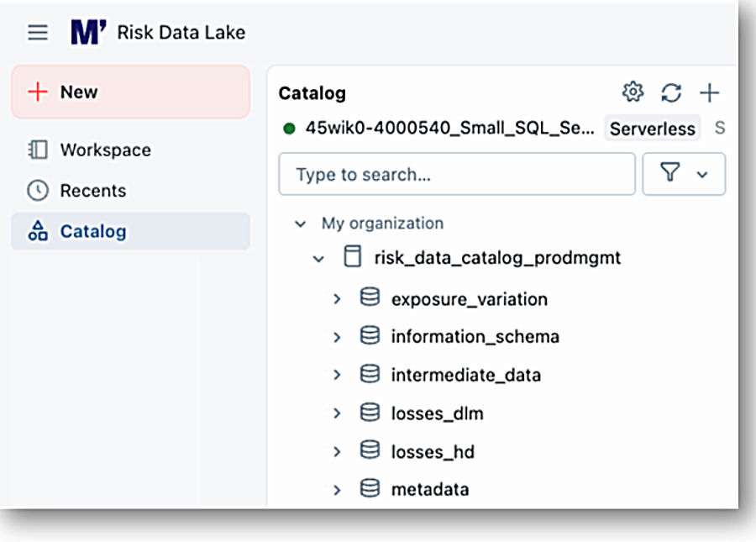Select metadata schema name
This screenshot has width=756, height=542.
tap(429, 489)
